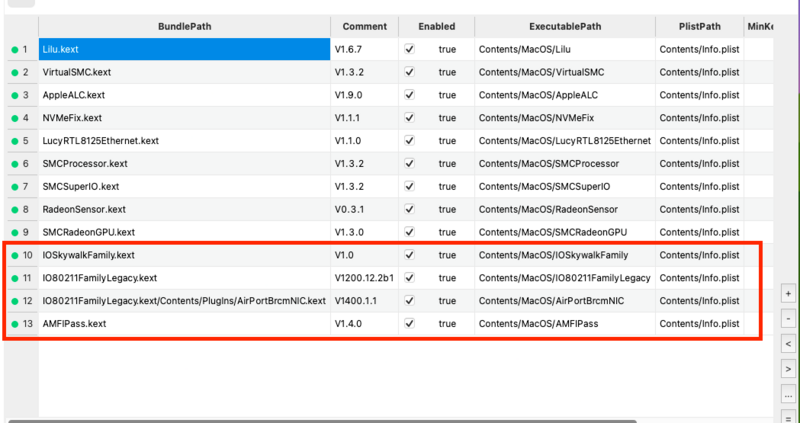The width and height of the screenshot is (800, 423).
Task: Select the AppleALC.kext bundle path
Action: tap(185, 95)
